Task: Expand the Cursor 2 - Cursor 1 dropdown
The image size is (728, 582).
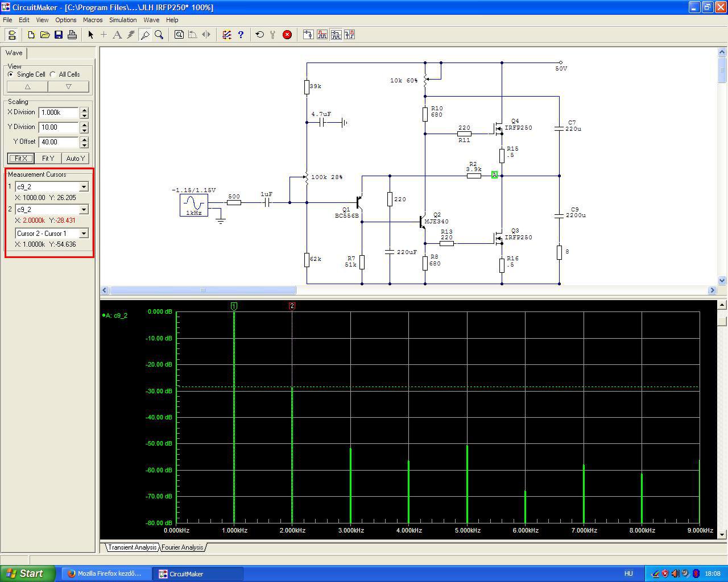Action: point(84,234)
